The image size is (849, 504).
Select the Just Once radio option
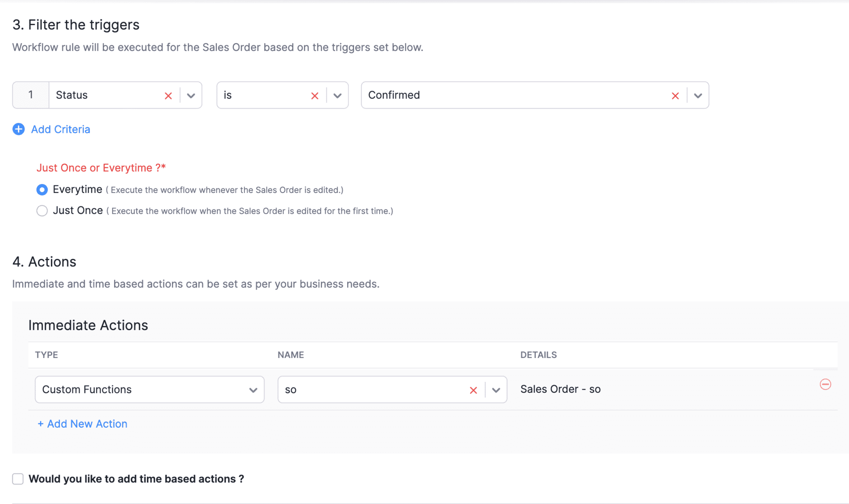pos(42,211)
